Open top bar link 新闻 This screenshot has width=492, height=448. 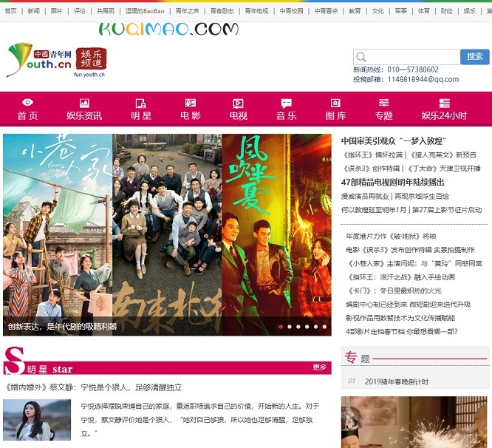[x=33, y=11]
